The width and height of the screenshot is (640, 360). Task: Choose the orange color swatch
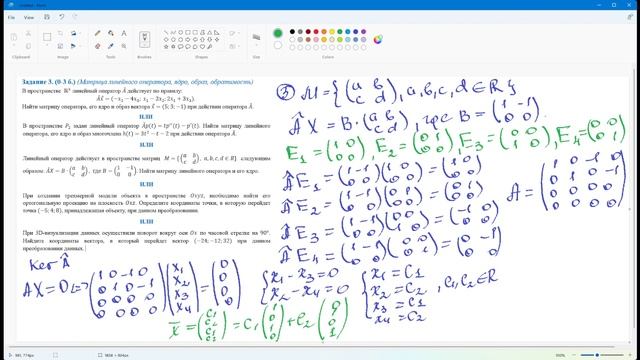tap(324, 31)
